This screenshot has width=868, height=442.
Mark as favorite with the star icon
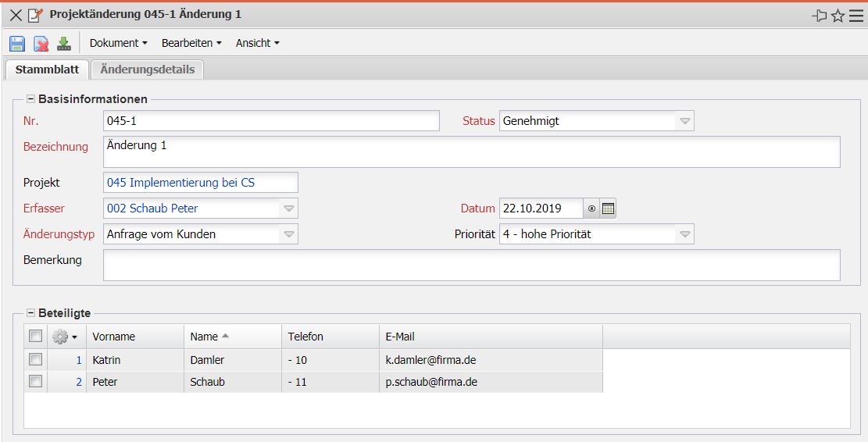838,16
